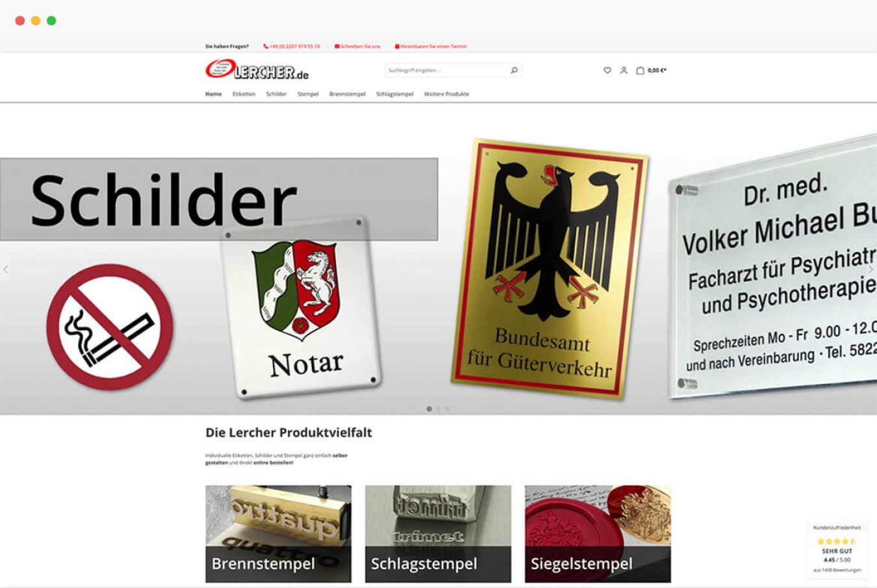This screenshot has height=588, width=877.
Task: Click the green macOS window button
Action: tap(51, 21)
